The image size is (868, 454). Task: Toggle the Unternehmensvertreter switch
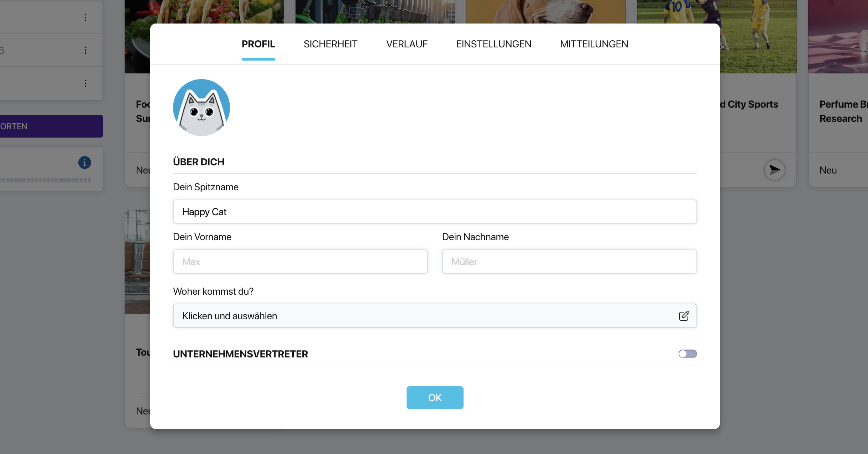(x=687, y=354)
